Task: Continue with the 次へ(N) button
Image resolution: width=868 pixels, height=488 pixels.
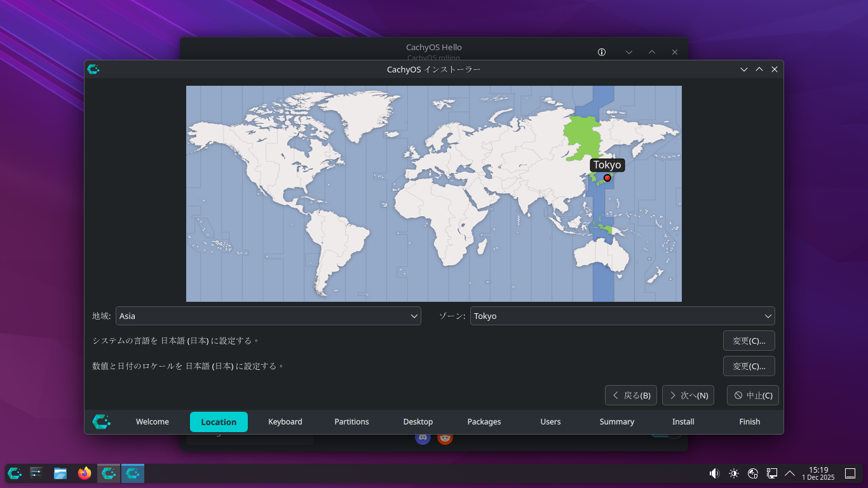Action: pos(688,395)
